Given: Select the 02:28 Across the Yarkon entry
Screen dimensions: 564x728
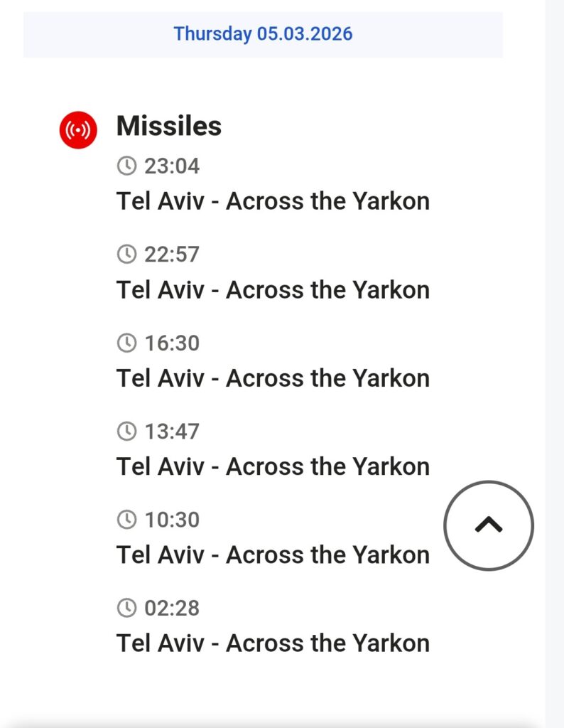Looking at the screenshot, I should coord(273,643).
